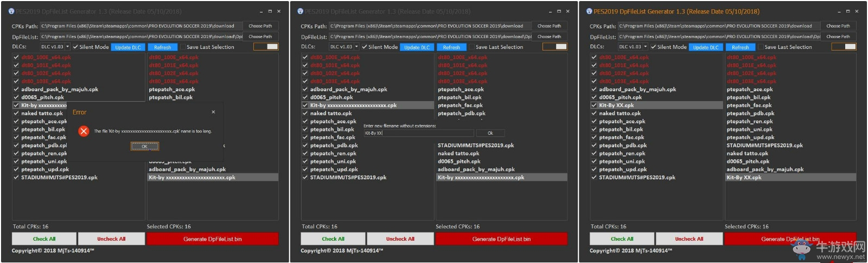Image resolution: width=868 pixels, height=263 pixels.
Task: Select red dt80_103E_x64.cpk in rename-prompt window's selected list
Action: [x=501, y=81]
